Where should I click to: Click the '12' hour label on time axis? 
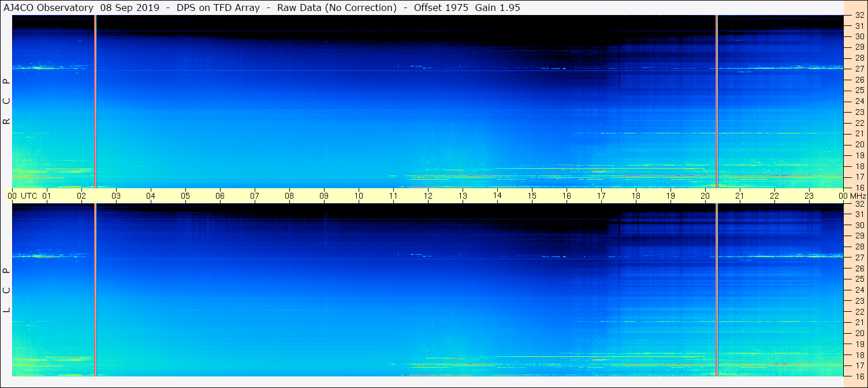click(428, 196)
